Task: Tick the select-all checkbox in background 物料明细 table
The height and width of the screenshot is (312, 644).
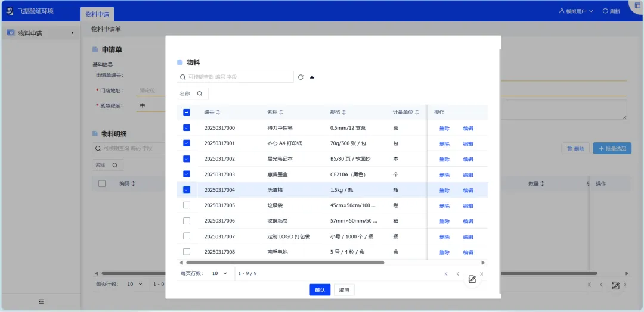Action: click(102, 183)
